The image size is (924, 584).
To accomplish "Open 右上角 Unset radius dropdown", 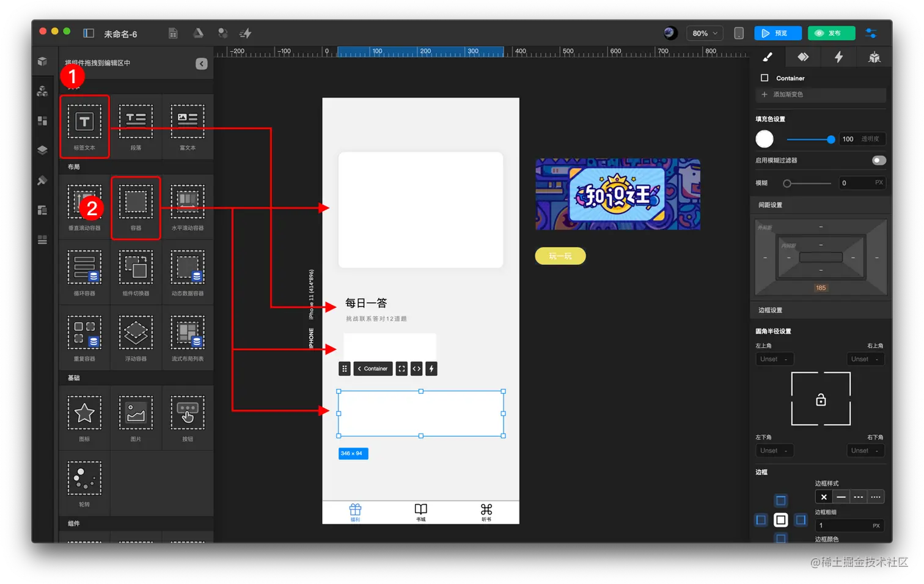I will [865, 359].
